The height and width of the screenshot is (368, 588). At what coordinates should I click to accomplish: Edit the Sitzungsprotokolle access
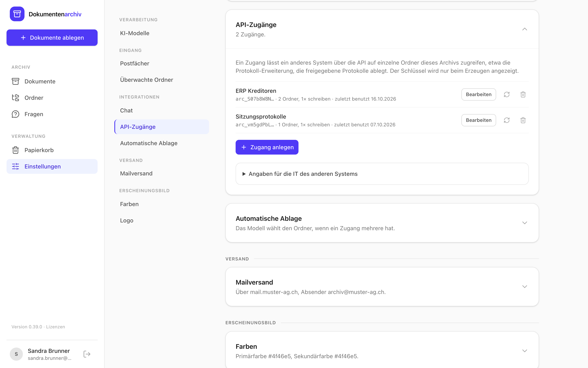[478, 120]
